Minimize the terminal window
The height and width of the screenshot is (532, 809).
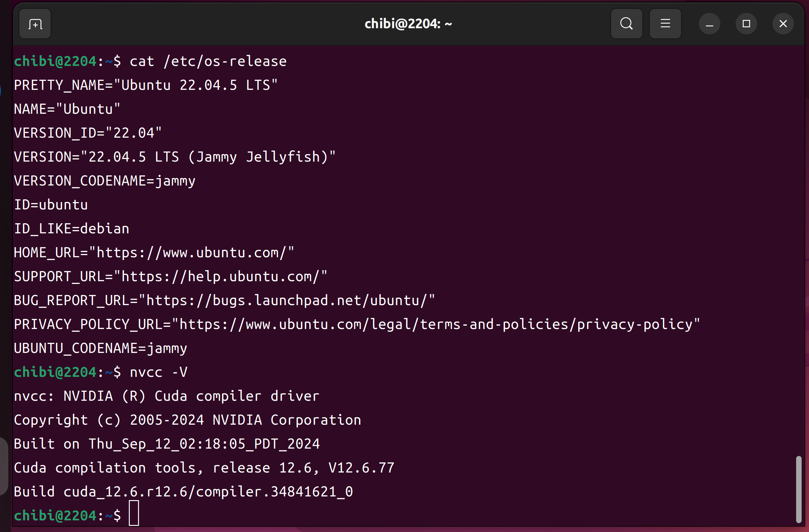point(709,24)
